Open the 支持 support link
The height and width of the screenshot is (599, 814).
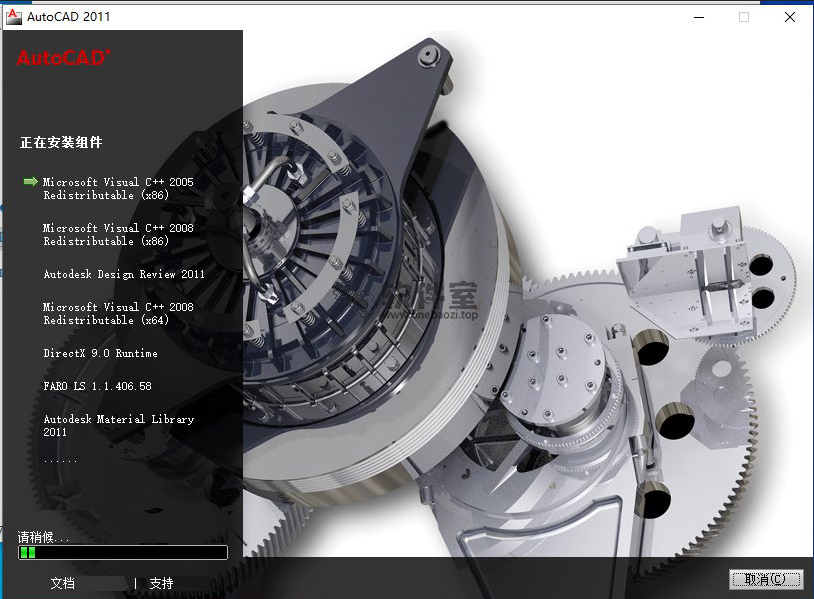tap(161, 583)
